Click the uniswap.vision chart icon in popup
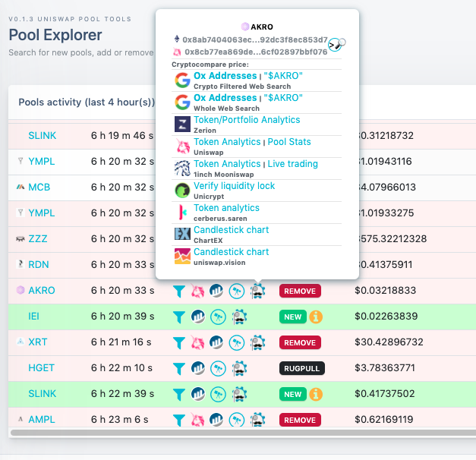 click(182, 257)
